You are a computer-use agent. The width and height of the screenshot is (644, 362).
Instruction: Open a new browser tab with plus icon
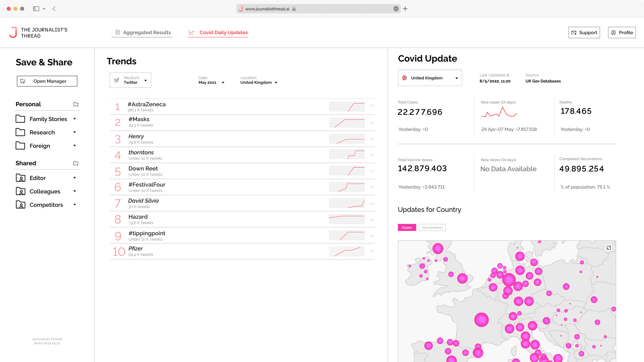pos(405,9)
